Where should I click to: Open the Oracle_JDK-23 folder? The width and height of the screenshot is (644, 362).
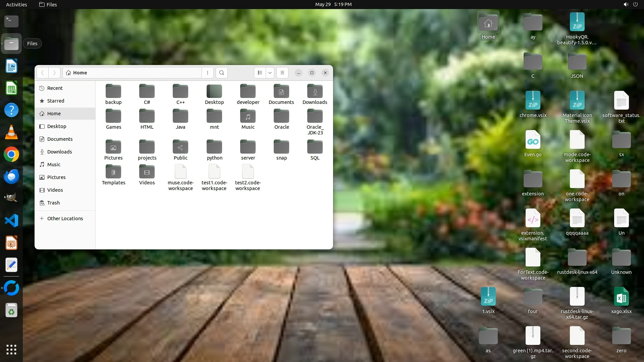pyautogui.click(x=315, y=117)
